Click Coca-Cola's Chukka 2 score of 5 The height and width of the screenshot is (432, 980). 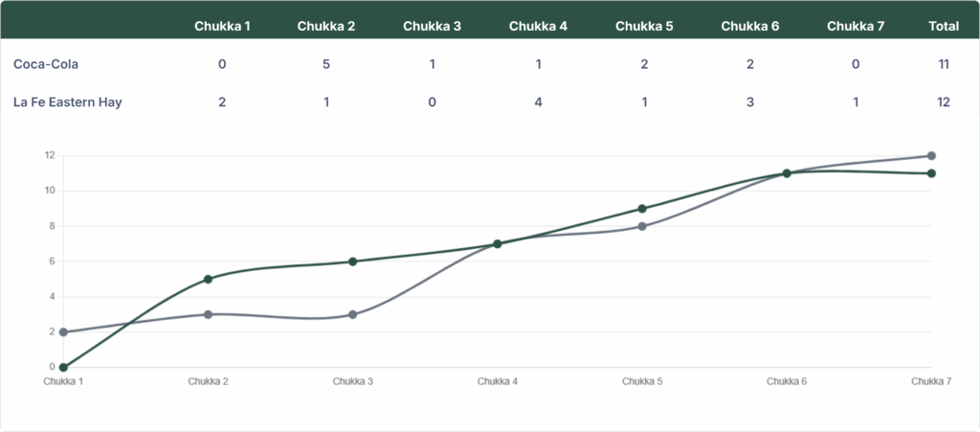pyautogui.click(x=326, y=64)
